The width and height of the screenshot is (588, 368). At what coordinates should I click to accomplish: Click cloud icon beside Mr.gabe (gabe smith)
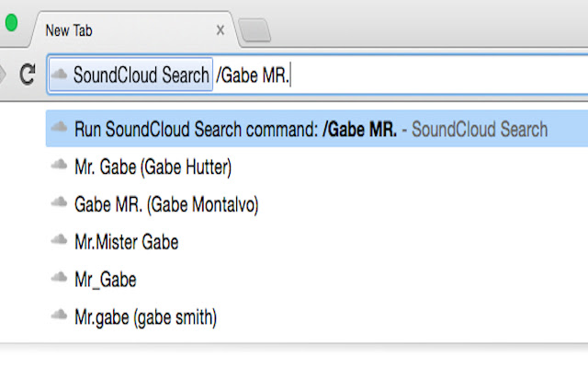pos(60,317)
